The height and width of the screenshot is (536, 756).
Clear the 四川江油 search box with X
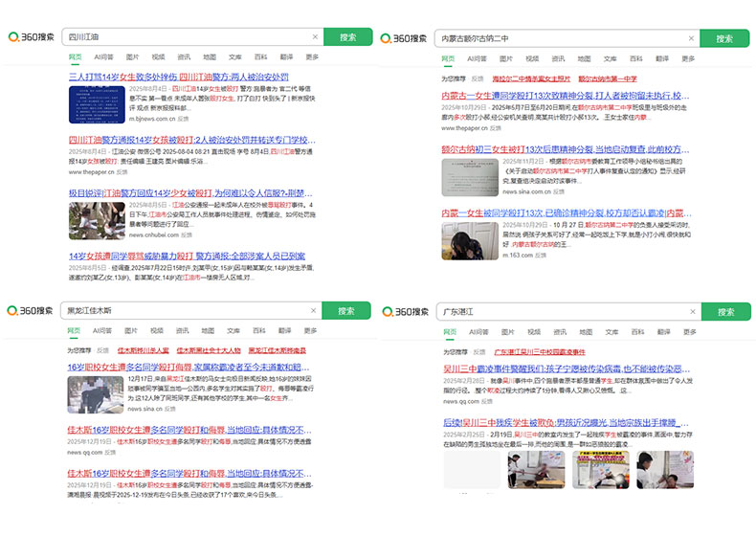click(315, 36)
